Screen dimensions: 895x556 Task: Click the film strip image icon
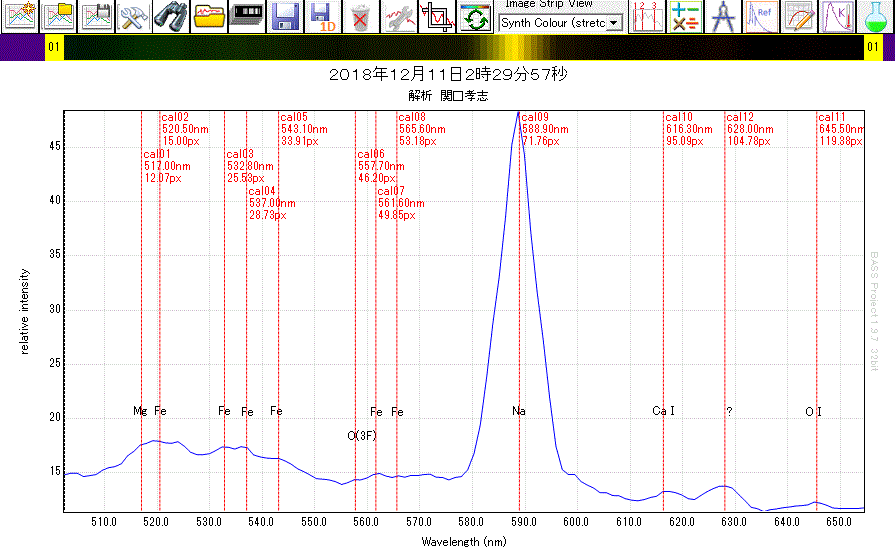(x=247, y=16)
